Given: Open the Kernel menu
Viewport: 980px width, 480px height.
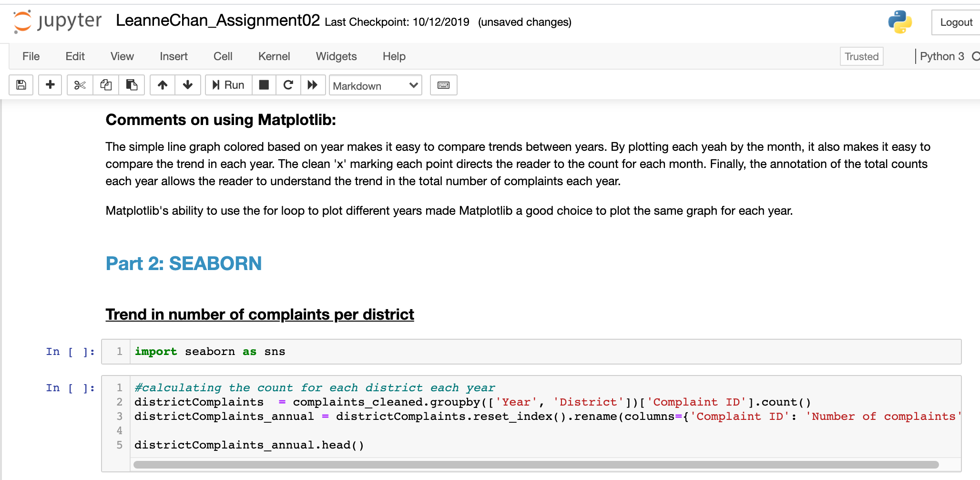Looking at the screenshot, I should [x=274, y=56].
